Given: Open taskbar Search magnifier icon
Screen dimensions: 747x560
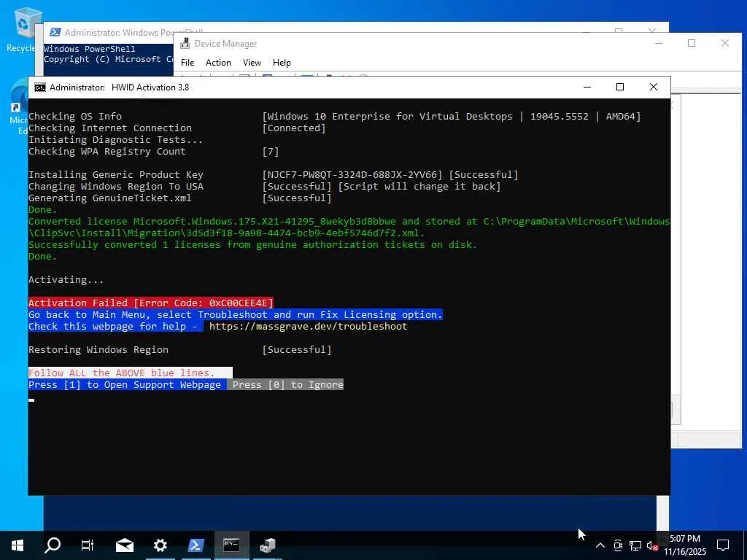Looking at the screenshot, I should (x=53, y=545).
